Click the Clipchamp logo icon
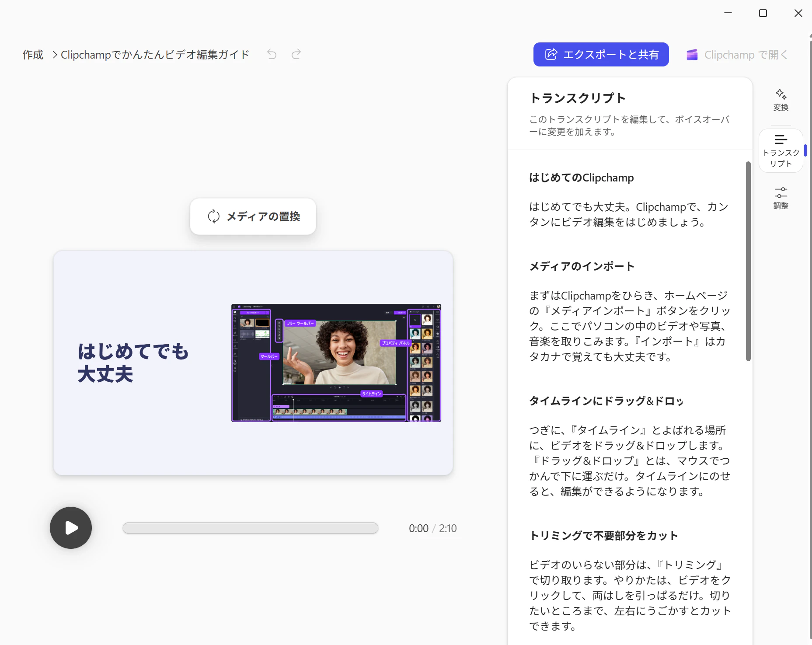Image resolution: width=812 pixels, height=645 pixels. pyautogui.click(x=692, y=55)
